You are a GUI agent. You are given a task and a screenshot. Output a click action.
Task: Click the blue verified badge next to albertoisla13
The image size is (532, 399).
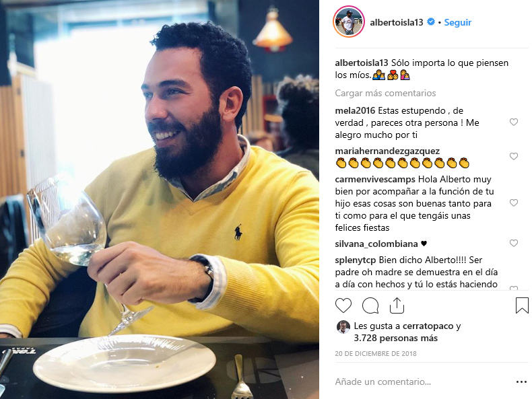point(431,22)
